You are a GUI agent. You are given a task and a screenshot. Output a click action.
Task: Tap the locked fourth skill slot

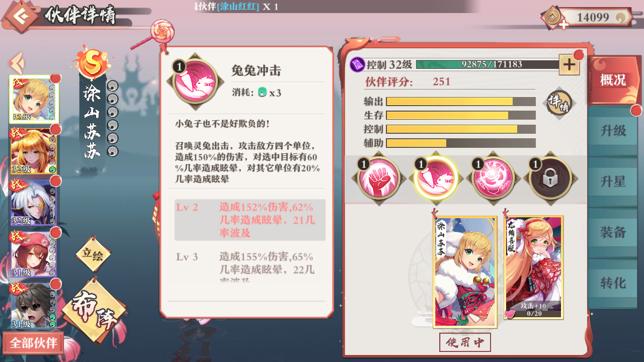pos(550,178)
